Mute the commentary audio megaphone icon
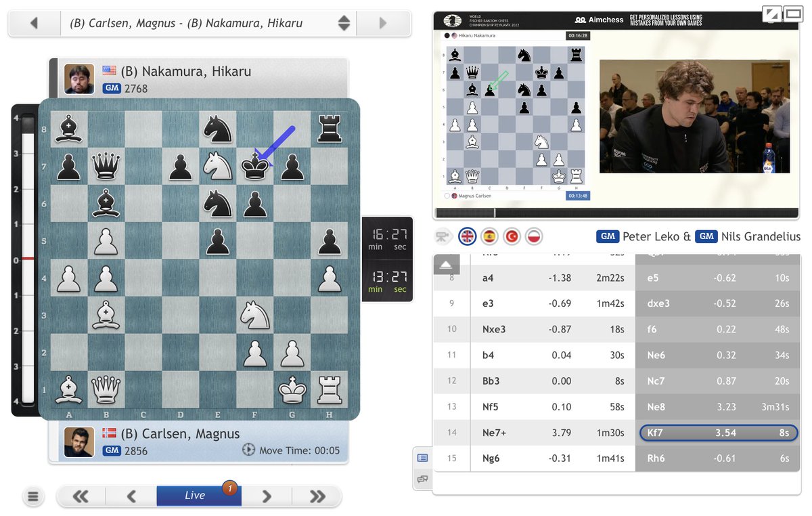Viewport: 812px width, 516px height. point(443,236)
